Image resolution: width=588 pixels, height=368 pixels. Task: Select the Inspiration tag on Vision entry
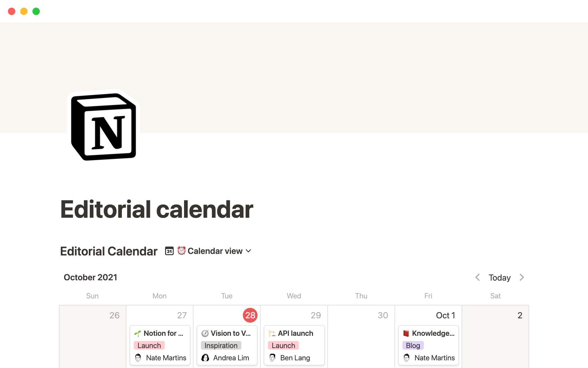click(220, 345)
